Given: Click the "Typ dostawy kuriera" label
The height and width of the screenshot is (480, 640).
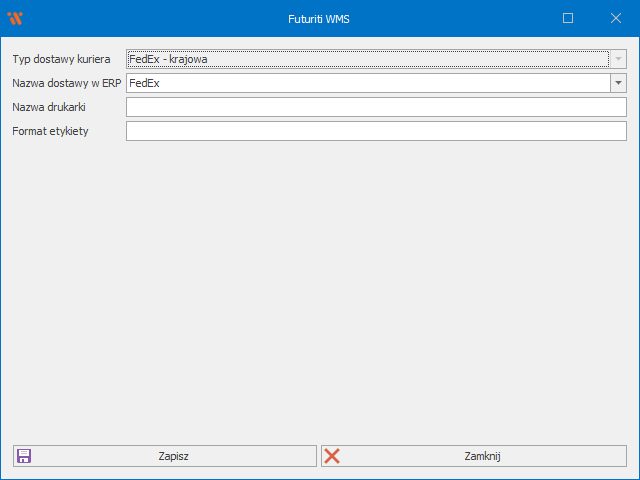Looking at the screenshot, I should (x=61, y=60).
